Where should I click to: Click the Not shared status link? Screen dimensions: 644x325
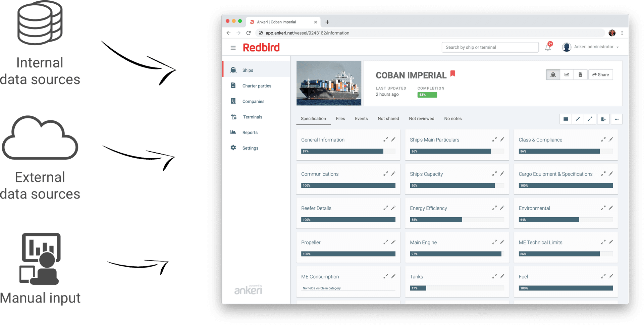[388, 119]
